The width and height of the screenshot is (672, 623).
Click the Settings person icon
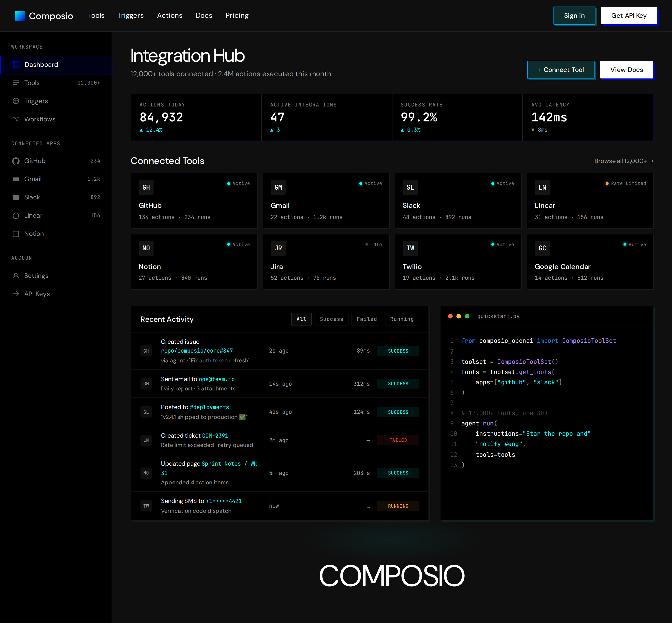tap(16, 276)
